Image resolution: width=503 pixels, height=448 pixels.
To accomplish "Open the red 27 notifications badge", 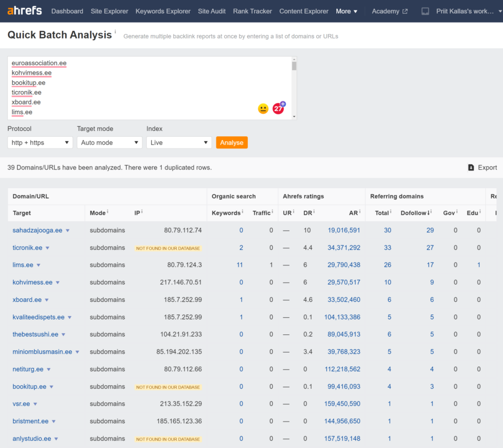I will click(x=278, y=108).
